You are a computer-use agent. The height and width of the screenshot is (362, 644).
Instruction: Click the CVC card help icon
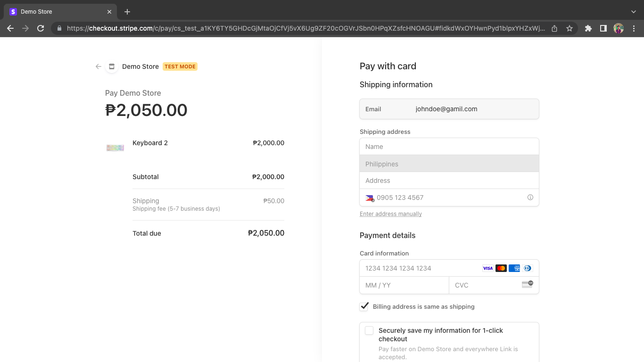click(527, 284)
